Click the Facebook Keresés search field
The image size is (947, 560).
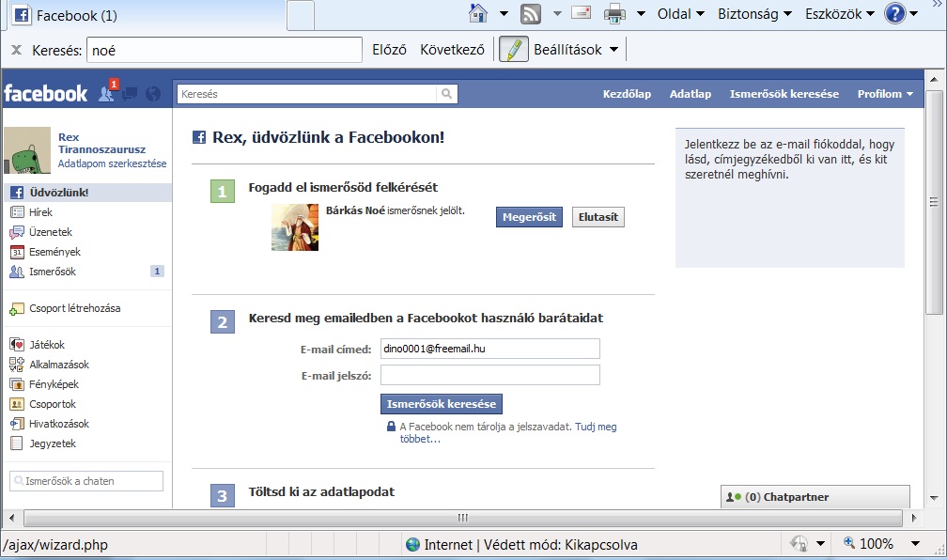[307, 94]
